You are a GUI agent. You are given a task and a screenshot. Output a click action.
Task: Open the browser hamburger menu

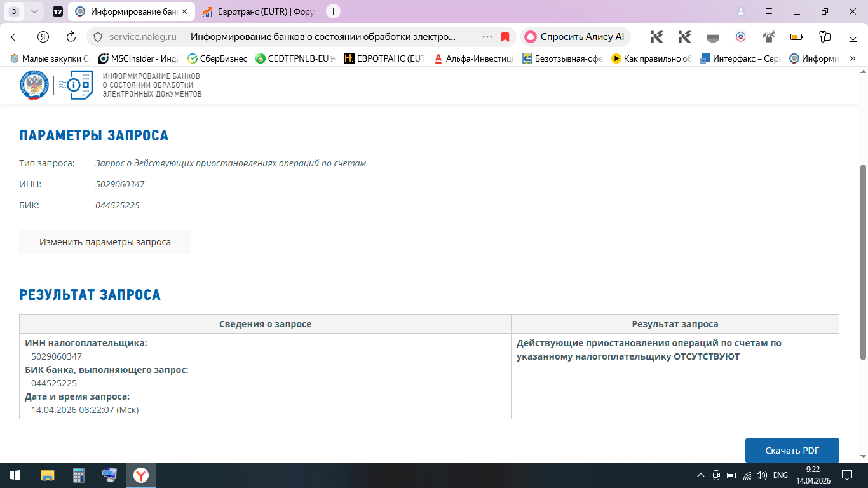click(x=769, y=11)
